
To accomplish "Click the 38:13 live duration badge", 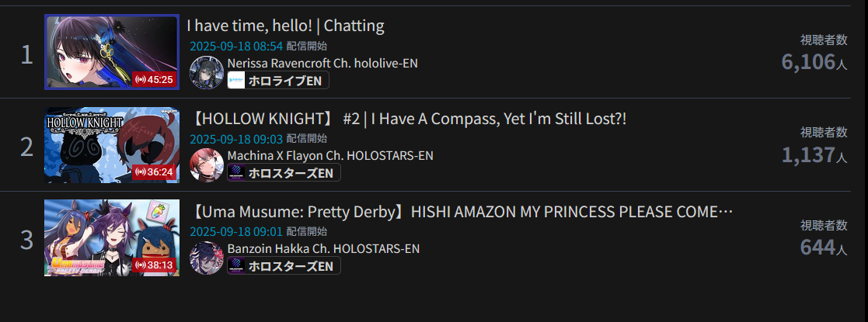I will (154, 265).
